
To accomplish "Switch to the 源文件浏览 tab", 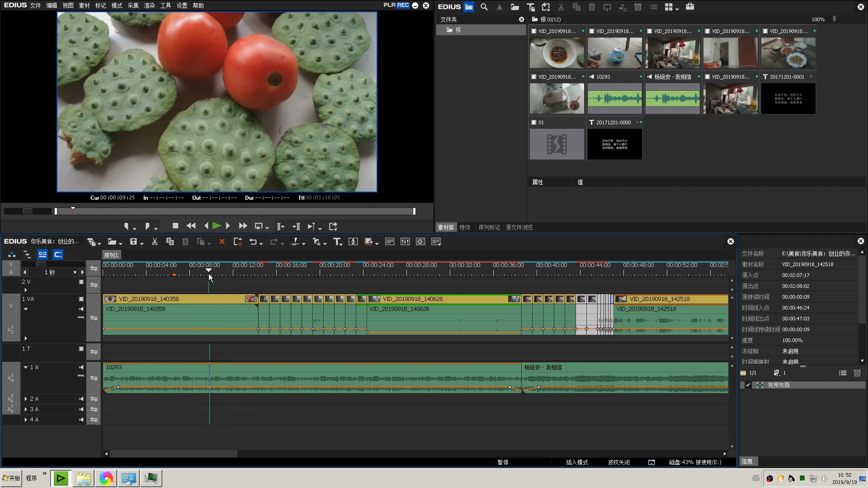I will tap(519, 227).
